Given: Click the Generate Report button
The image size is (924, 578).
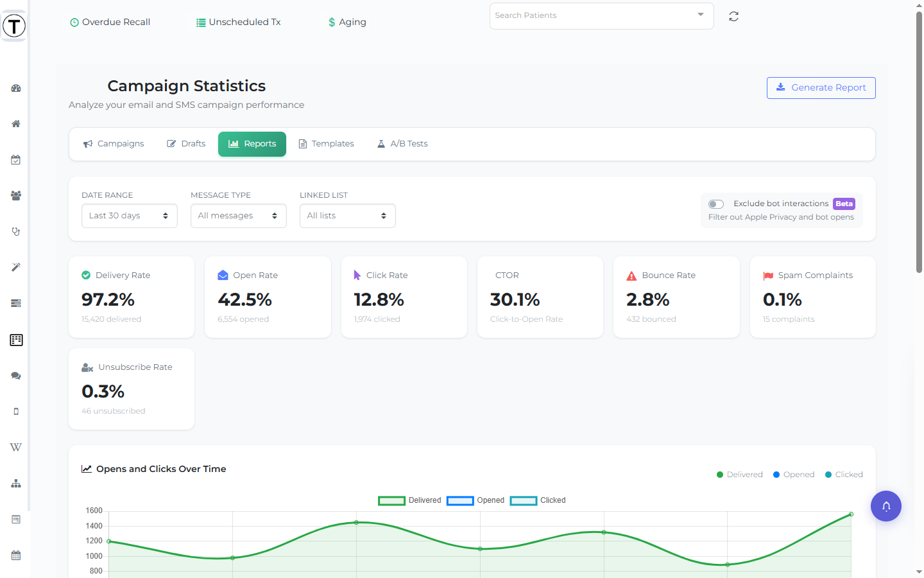Looking at the screenshot, I should coord(821,88).
